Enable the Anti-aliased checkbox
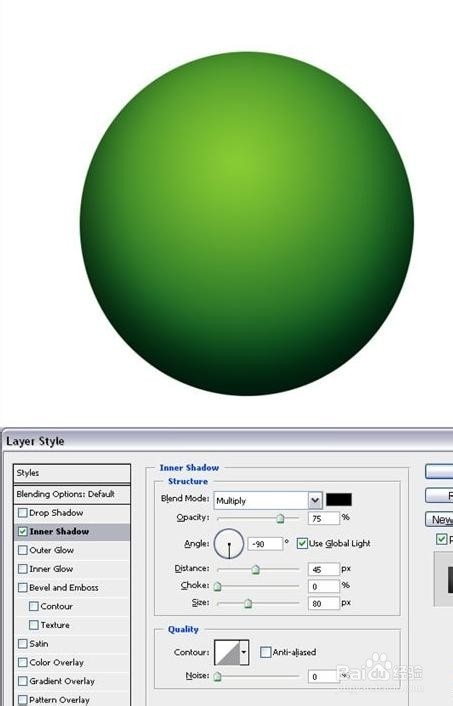This screenshot has height=706, width=453. pos(266,652)
